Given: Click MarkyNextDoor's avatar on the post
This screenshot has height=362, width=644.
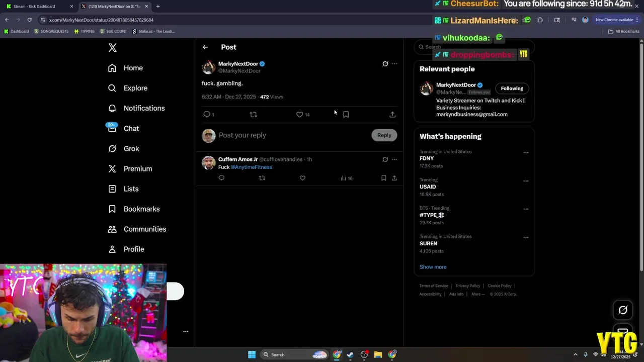Looking at the screenshot, I should click(209, 67).
